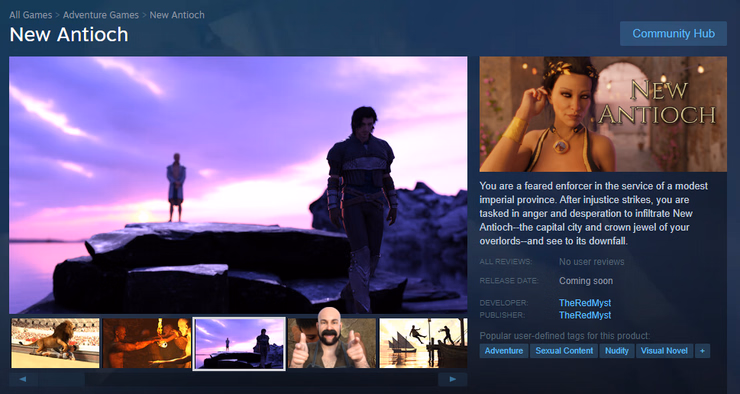Viewport: 740px width, 394px height.
Task: Select the purple sunset thumbnail
Action: pos(239,343)
